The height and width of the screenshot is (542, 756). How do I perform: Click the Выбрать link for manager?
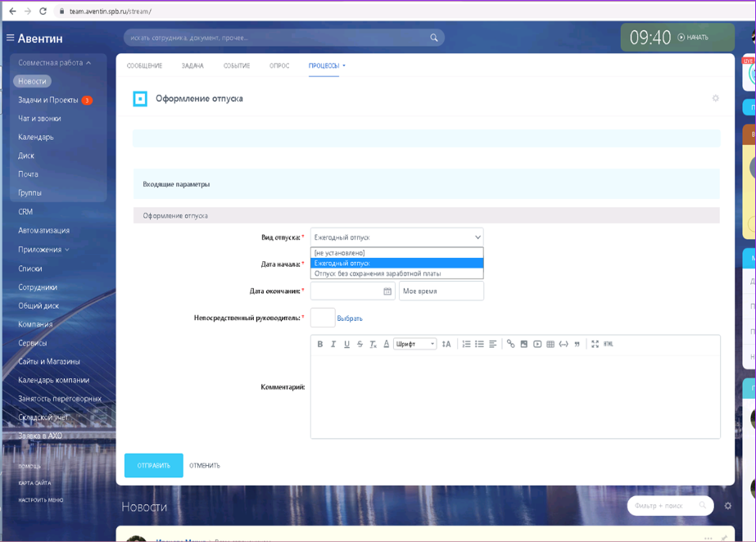coord(350,318)
